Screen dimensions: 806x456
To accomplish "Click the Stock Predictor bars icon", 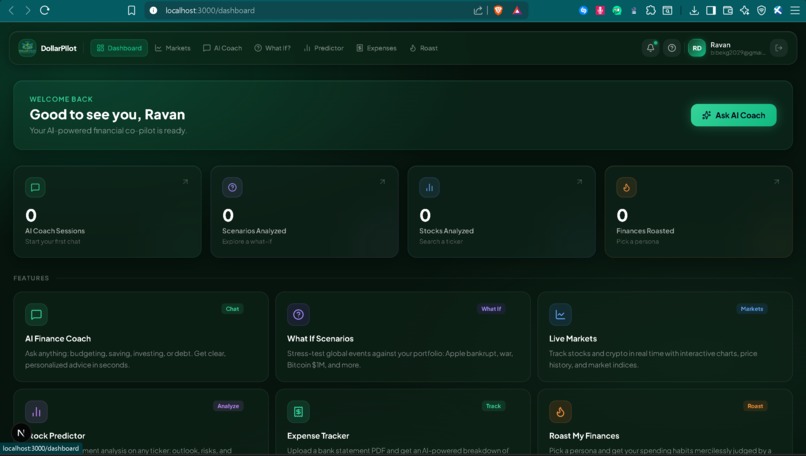I will pyautogui.click(x=36, y=412).
